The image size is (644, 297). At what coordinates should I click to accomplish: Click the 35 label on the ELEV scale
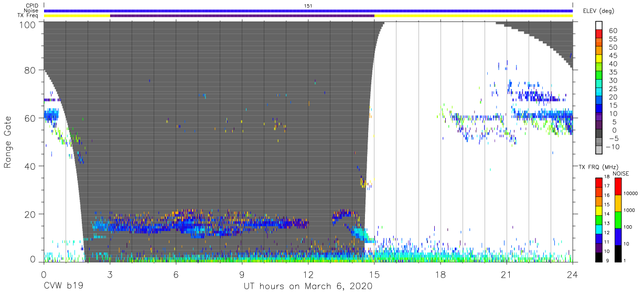click(x=613, y=72)
